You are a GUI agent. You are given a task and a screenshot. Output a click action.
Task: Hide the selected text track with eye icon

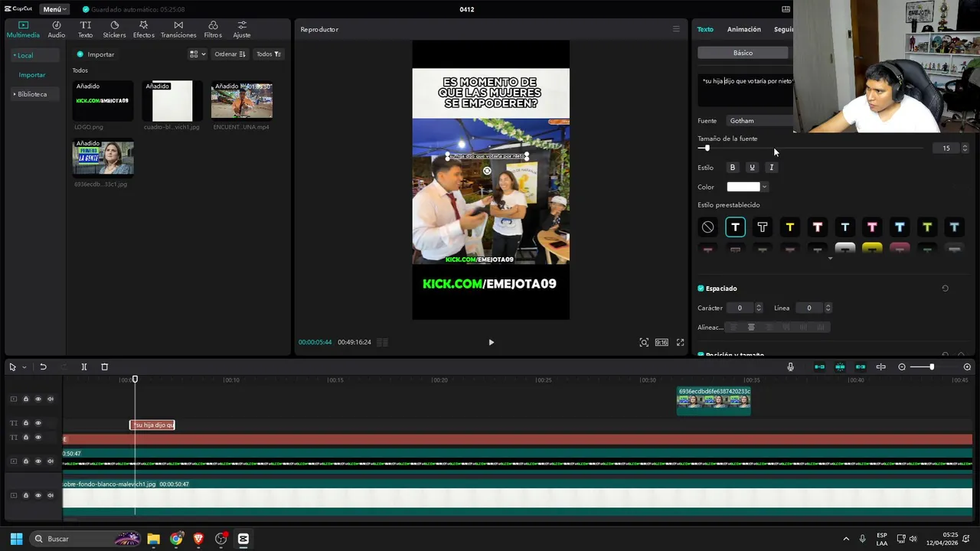[x=38, y=423]
